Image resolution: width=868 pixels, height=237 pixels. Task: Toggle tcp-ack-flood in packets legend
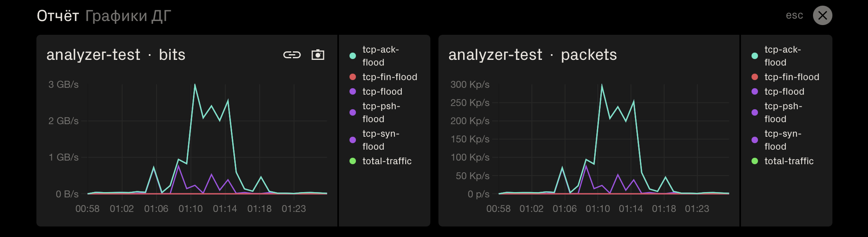coord(782,56)
